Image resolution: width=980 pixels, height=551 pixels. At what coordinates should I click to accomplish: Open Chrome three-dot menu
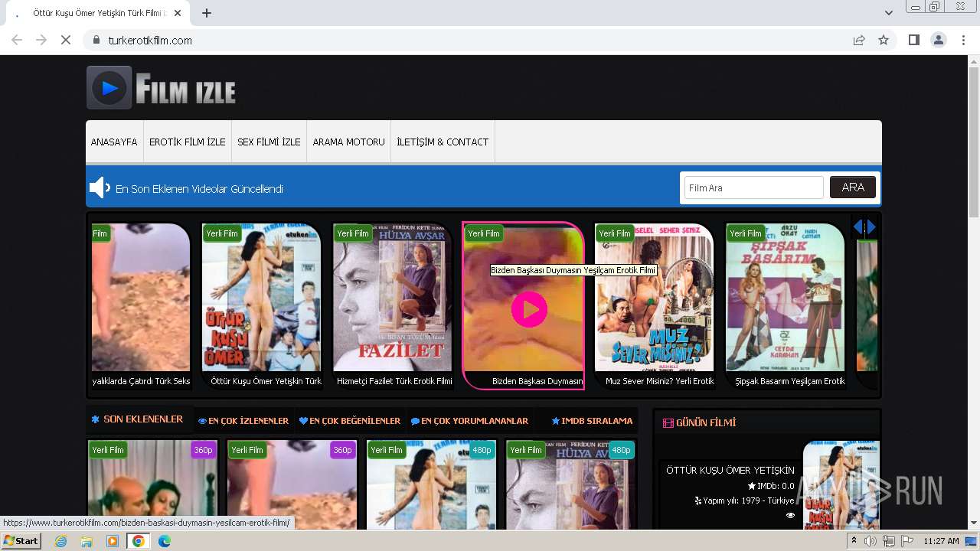(x=963, y=41)
